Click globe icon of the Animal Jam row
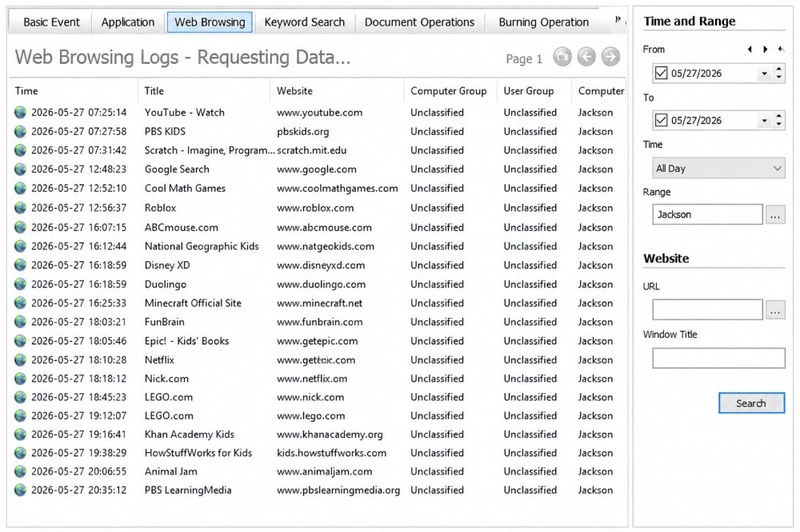 click(x=20, y=472)
